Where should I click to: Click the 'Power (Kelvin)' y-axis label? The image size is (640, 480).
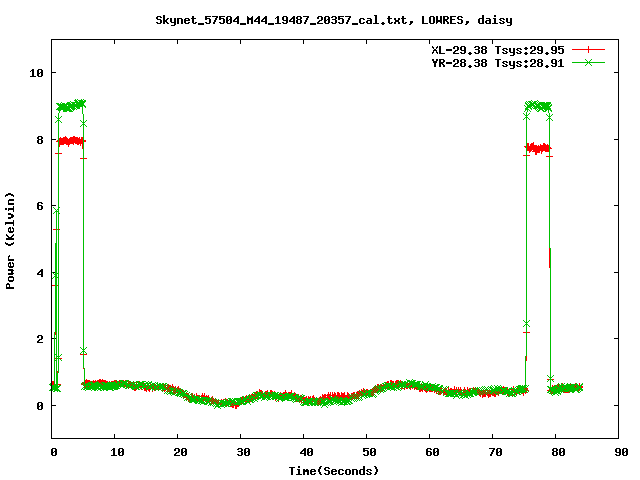pyautogui.click(x=10, y=241)
